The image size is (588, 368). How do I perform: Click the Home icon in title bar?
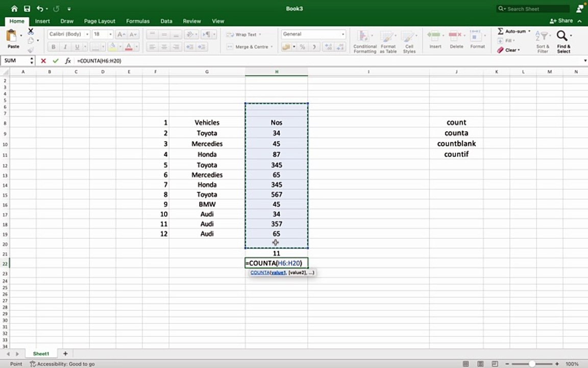click(14, 9)
